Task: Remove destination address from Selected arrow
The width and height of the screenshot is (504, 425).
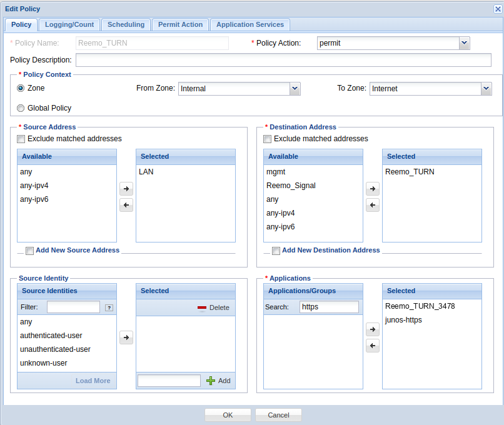Action: [x=373, y=205]
